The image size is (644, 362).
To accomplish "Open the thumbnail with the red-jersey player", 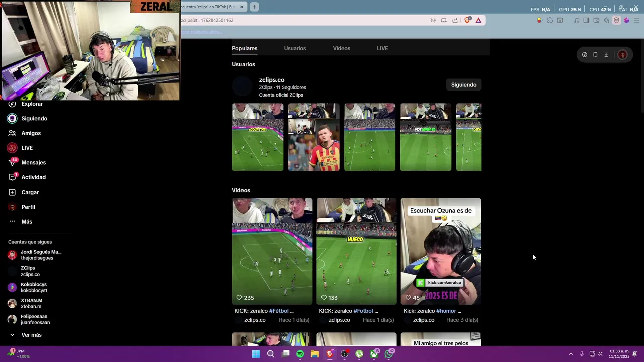I will pyautogui.click(x=313, y=137).
